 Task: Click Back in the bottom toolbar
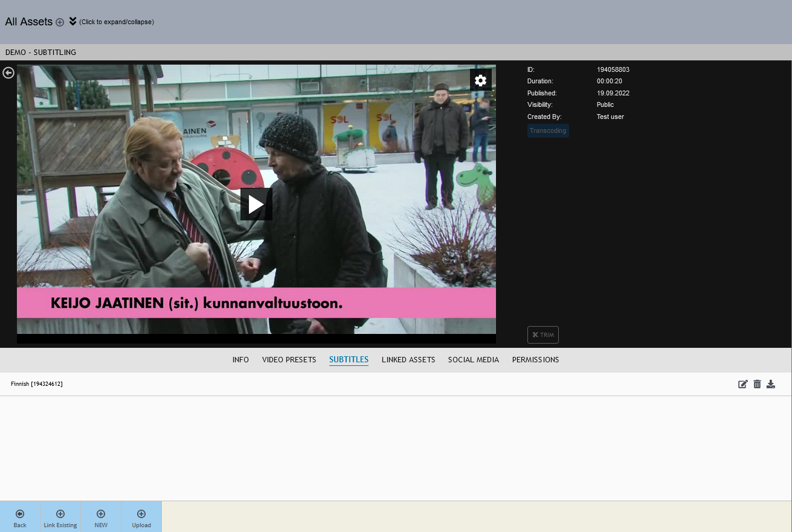pyautogui.click(x=20, y=517)
